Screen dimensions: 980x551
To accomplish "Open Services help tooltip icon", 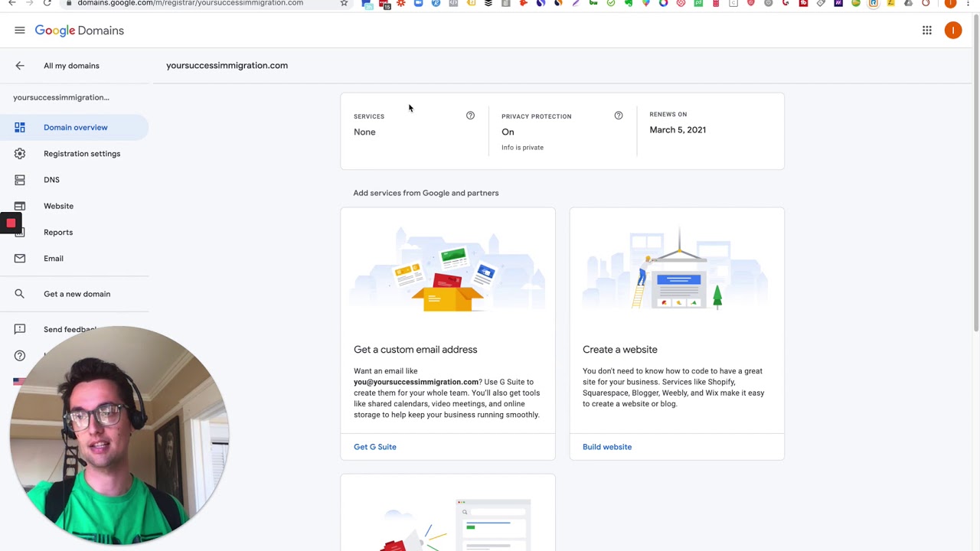I will 470,116.
